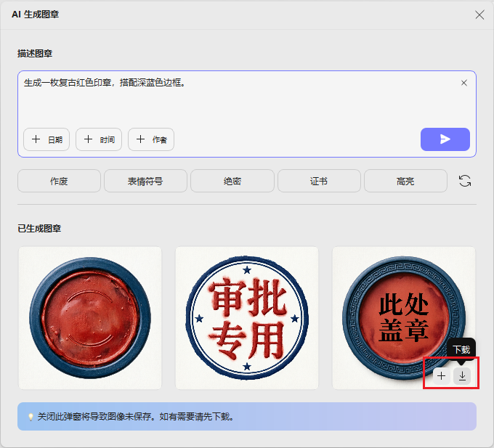
Task: Clear the stamp description text
Action: (x=463, y=83)
